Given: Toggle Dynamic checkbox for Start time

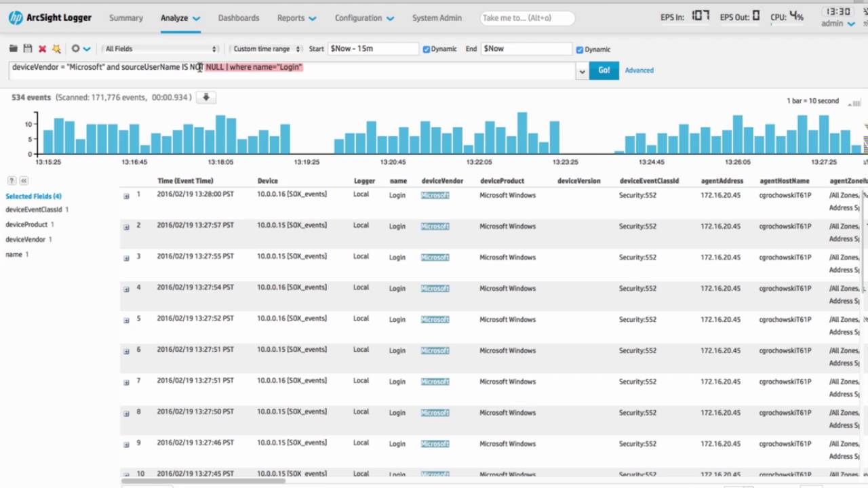Looking at the screenshot, I should [x=427, y=49].
